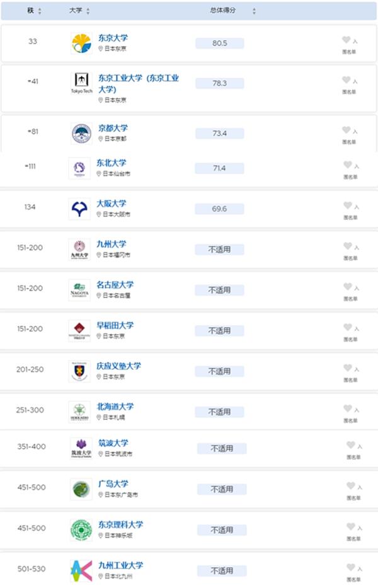Toggle shortlist heart for 北海道大学
Screen dimensions: 378x588
coord(348,408)
